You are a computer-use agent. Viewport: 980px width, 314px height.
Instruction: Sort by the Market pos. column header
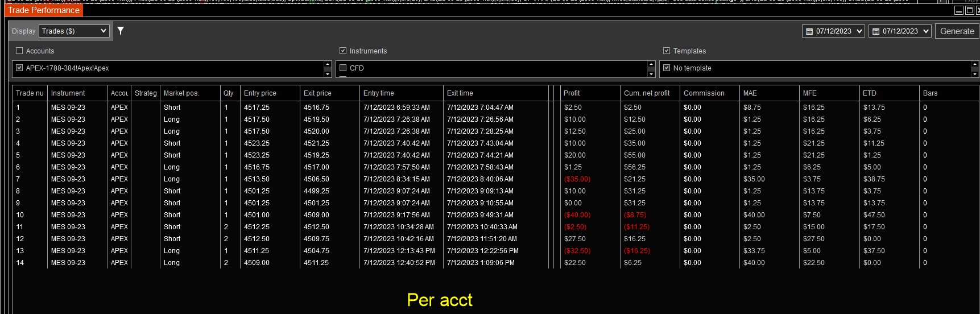[x=190, y=93]
